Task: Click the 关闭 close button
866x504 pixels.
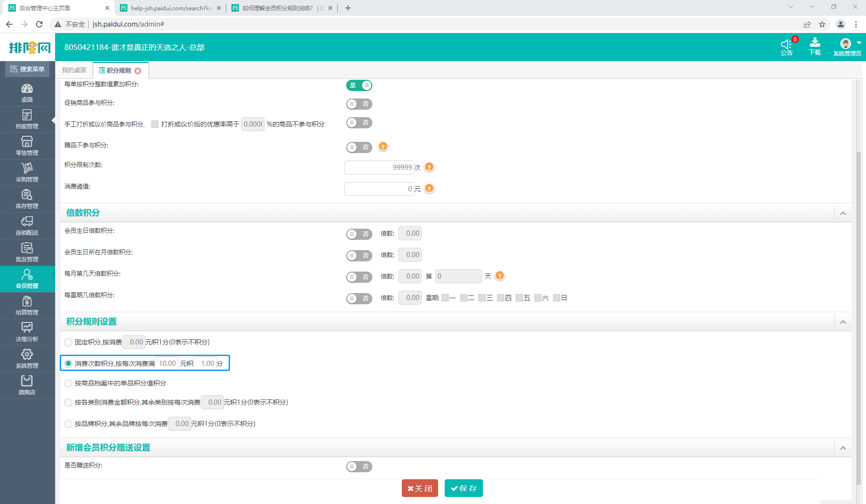Action: pos(420,488)
